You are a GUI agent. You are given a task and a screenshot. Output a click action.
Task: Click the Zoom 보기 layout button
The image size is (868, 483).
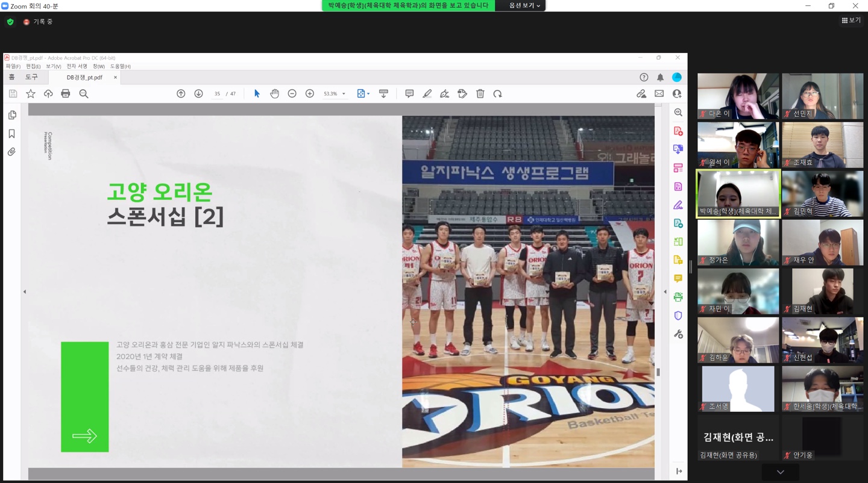pos(851,20)
